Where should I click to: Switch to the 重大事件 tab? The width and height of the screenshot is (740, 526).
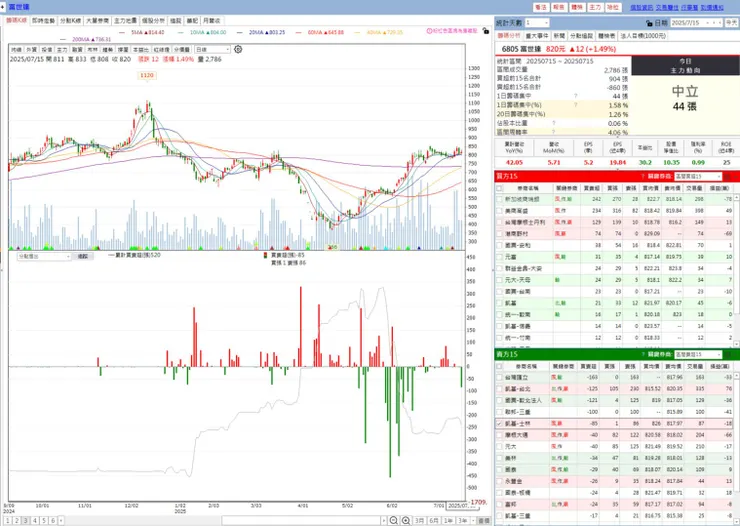coord(537,36)
